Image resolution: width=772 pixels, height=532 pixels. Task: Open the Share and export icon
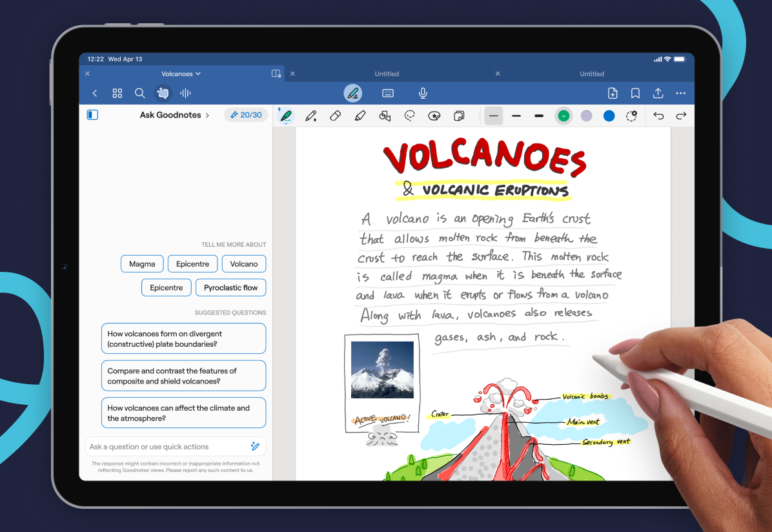pyautogui.click(x=658, y=94)
